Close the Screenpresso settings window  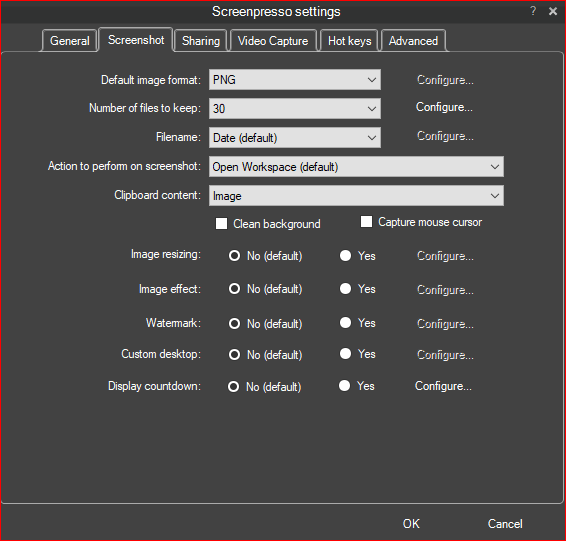[553, 11]
